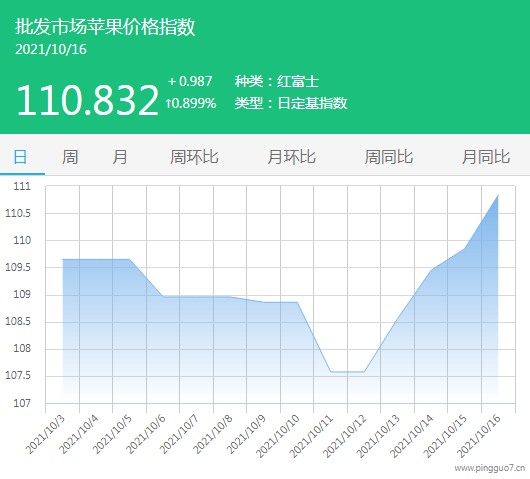Click the www.pingguo7.cn watermark link
Viewport: 530px width, 479px height.
(490, 468)
